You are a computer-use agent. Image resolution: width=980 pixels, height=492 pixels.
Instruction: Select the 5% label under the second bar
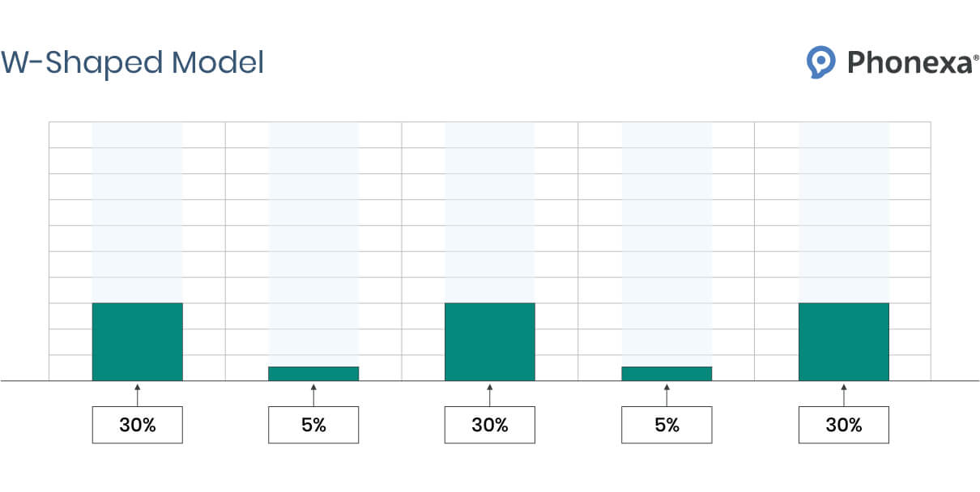tap(313, 425)
